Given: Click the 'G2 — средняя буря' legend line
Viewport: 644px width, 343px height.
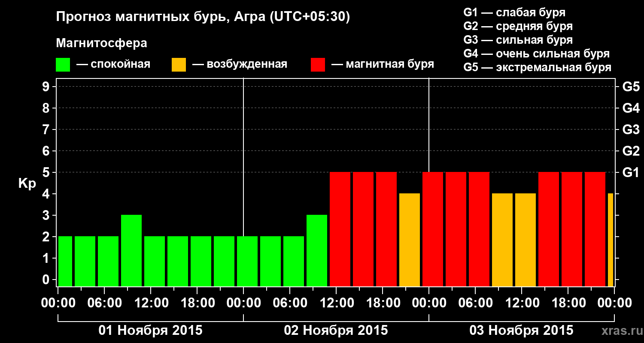Looking at the screenshot, I should (x=518, y=26).
